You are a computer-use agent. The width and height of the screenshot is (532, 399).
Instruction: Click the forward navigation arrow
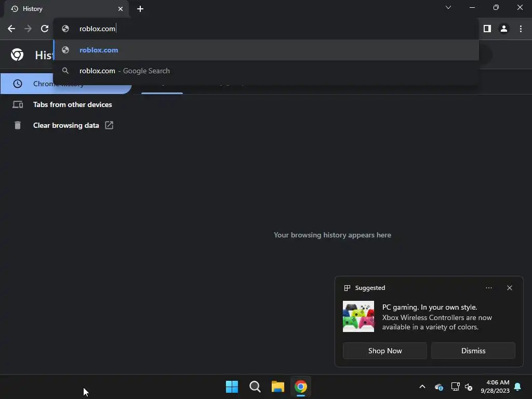coord(28,29)
